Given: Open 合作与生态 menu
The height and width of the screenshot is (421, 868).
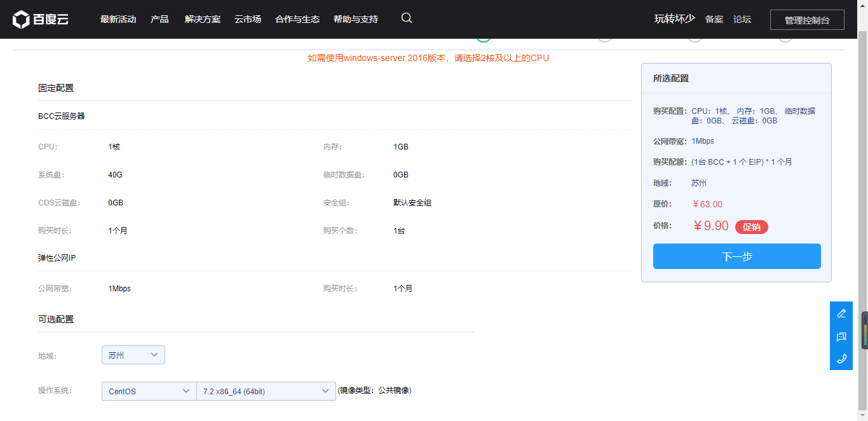Looking at the screenshot, I should click(297, 19).
